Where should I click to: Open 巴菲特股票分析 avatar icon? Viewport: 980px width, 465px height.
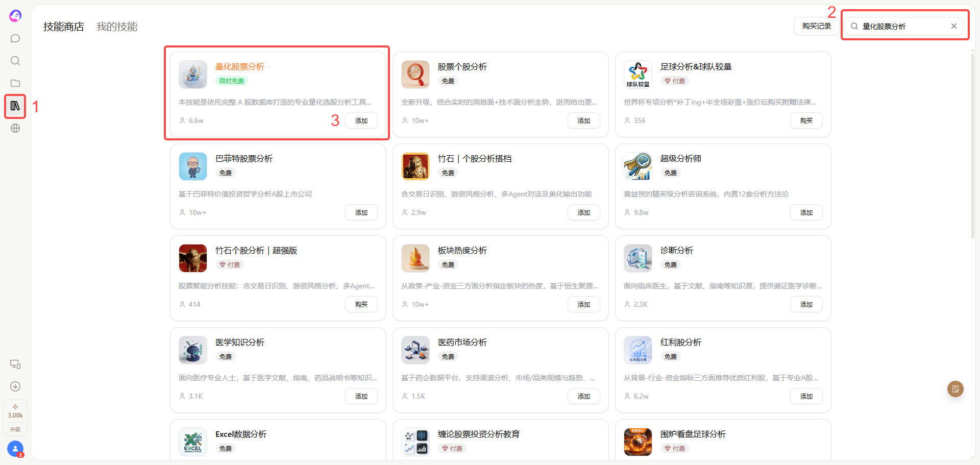(193, 166)
